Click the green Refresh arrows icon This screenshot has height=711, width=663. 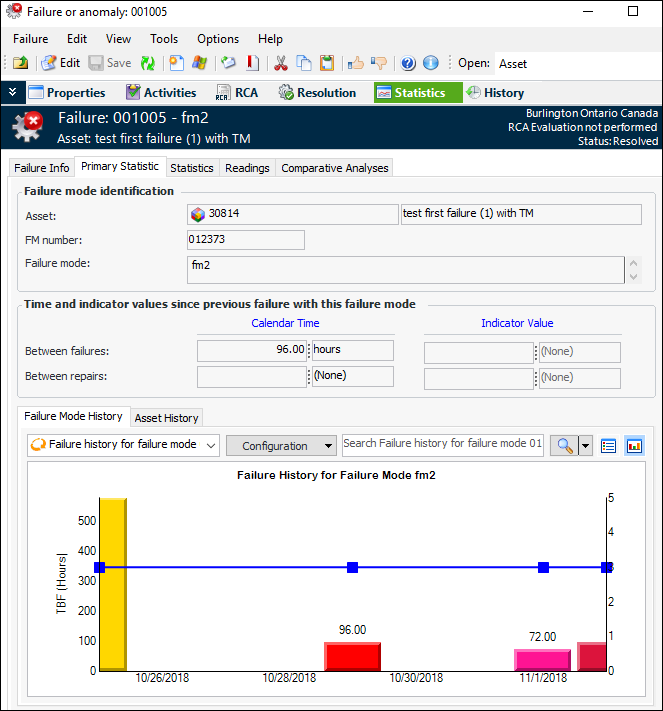[148, 63]
